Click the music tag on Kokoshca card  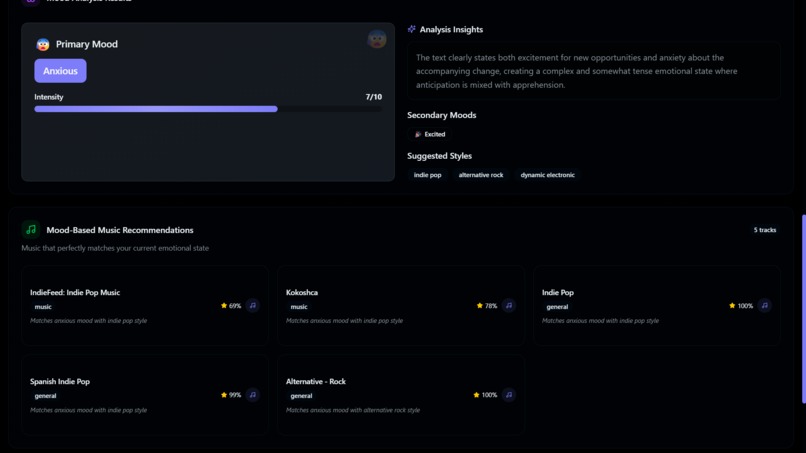coord(299,306)
